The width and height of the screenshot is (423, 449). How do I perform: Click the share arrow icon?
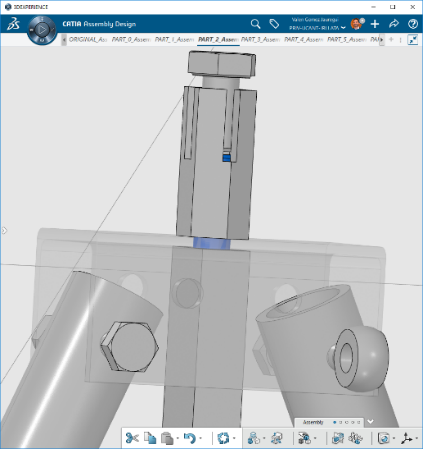tap(394, 24)
